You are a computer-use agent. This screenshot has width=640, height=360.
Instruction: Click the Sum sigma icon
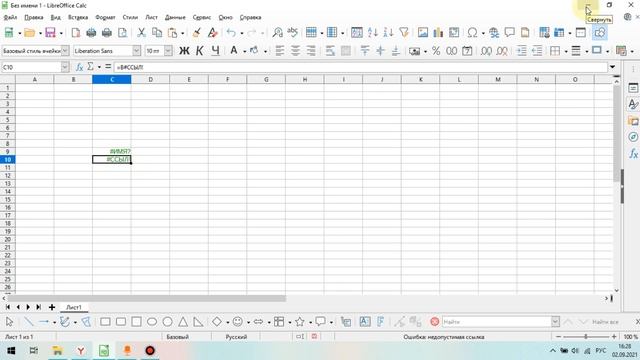(x=91, y=67)
